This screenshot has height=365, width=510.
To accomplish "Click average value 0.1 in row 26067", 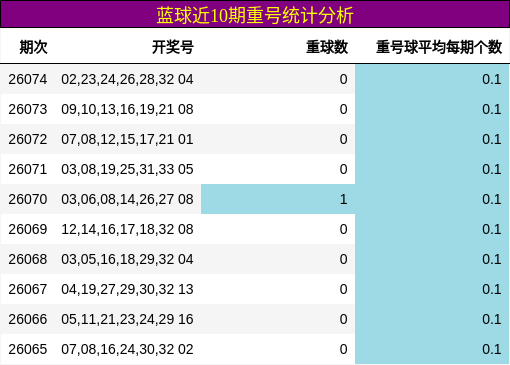I will click(492, 289).
